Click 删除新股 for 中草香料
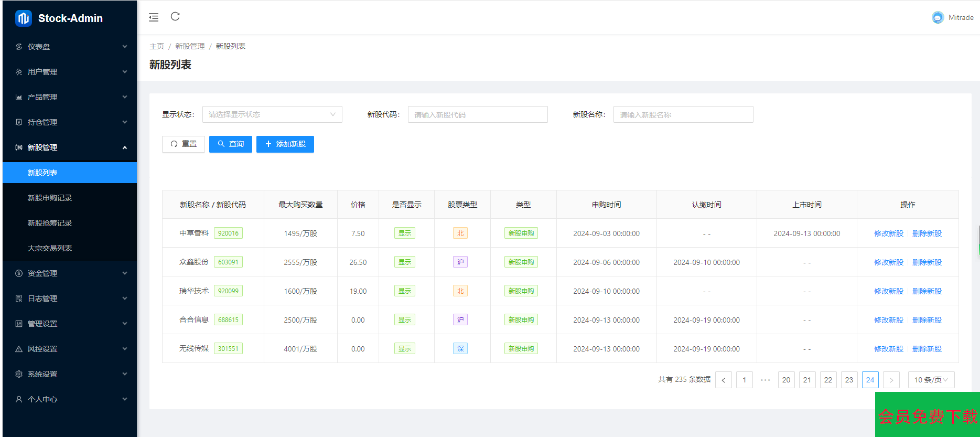 (927, 233)
